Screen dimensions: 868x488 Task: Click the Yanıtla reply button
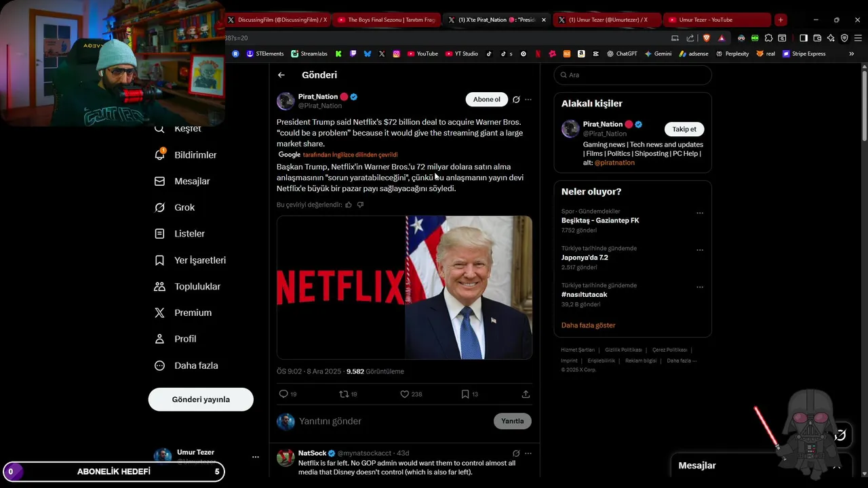click(513, 421)
